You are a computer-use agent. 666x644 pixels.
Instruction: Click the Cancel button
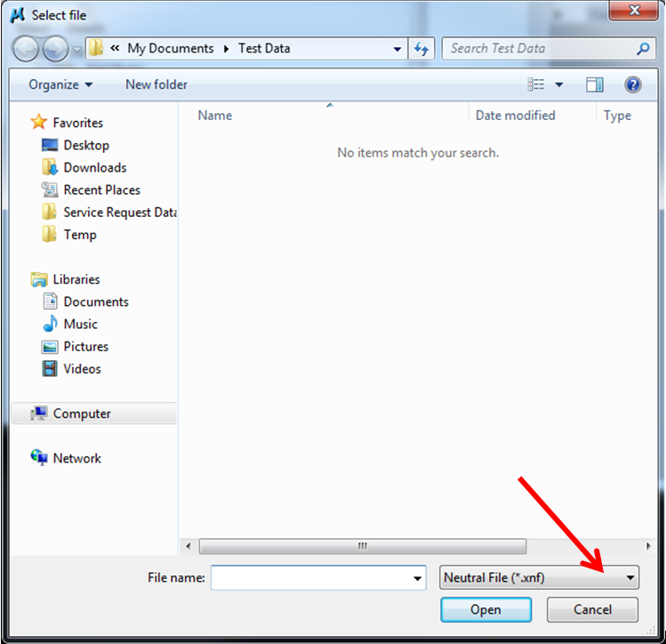point(592,609)
